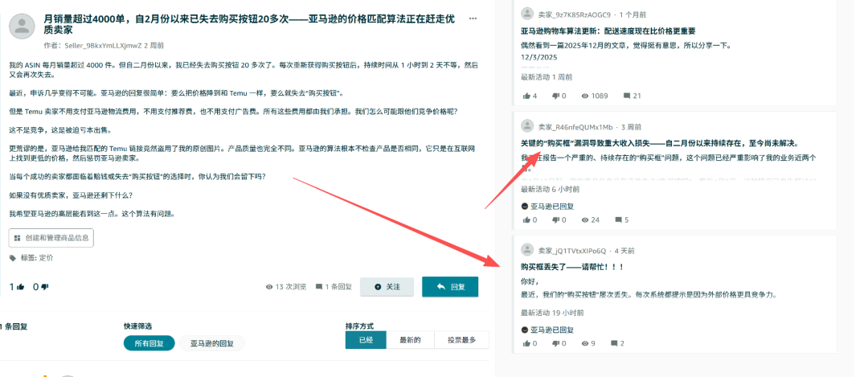Dislike the main post with thumbs down

(45, 287)
